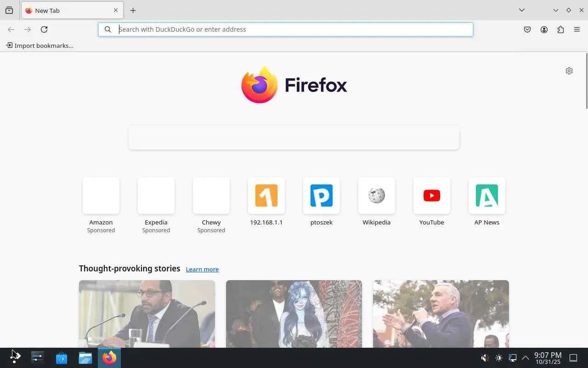Open the story with the seated man wearing glasses
The height and width of the screenshot is (368, 588).
coord(147,314)
